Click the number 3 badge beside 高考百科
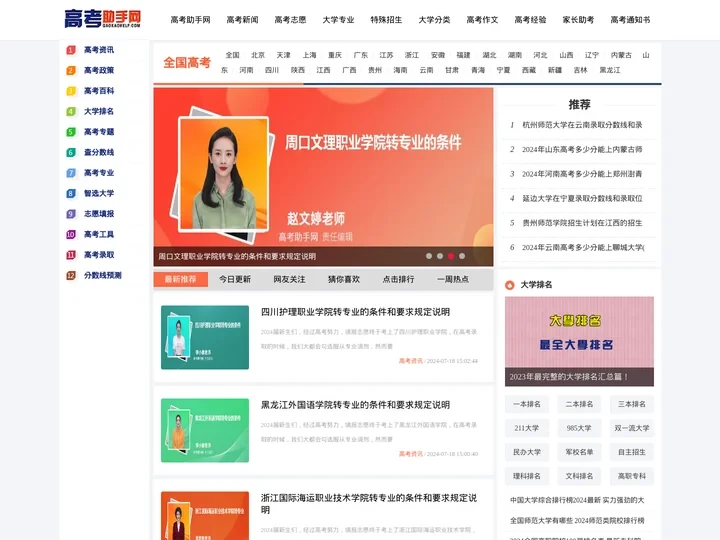 71,91
